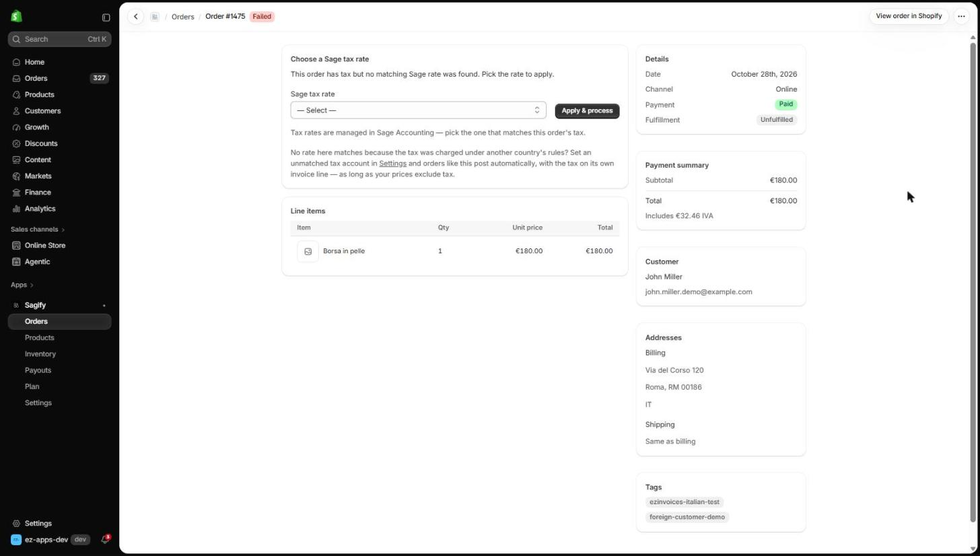The height and width of the screenshot is (556, 980).
Task: Click View order in Shopify button
Action: click(x=909, y=16)
